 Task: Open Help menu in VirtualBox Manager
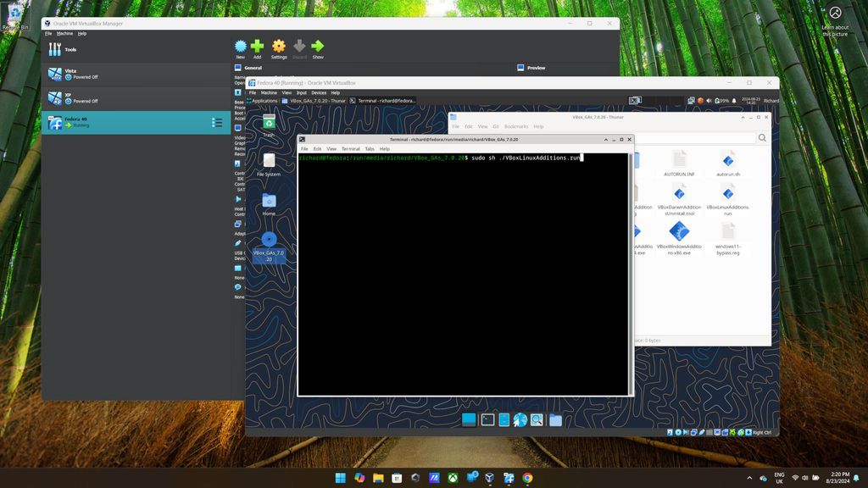pos(82,34)
